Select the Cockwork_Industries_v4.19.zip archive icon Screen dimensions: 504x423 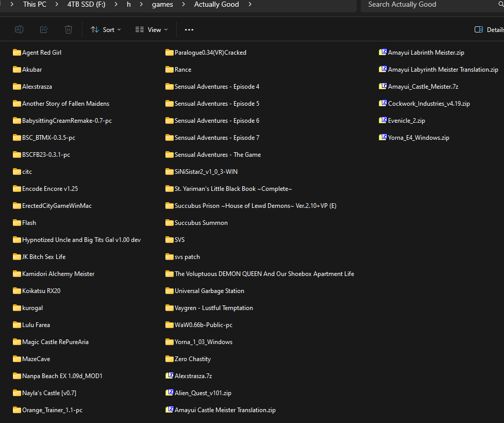383,104
